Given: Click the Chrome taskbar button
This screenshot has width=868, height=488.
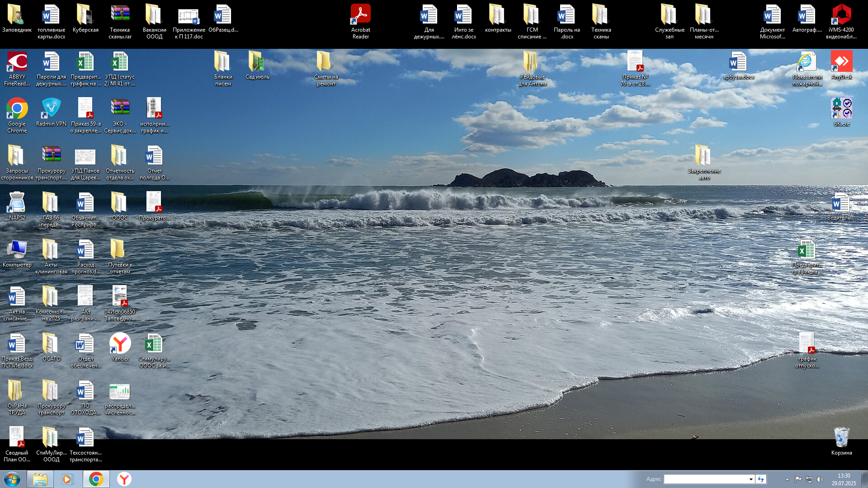Looking at the screenshot, I should [96, 479].
